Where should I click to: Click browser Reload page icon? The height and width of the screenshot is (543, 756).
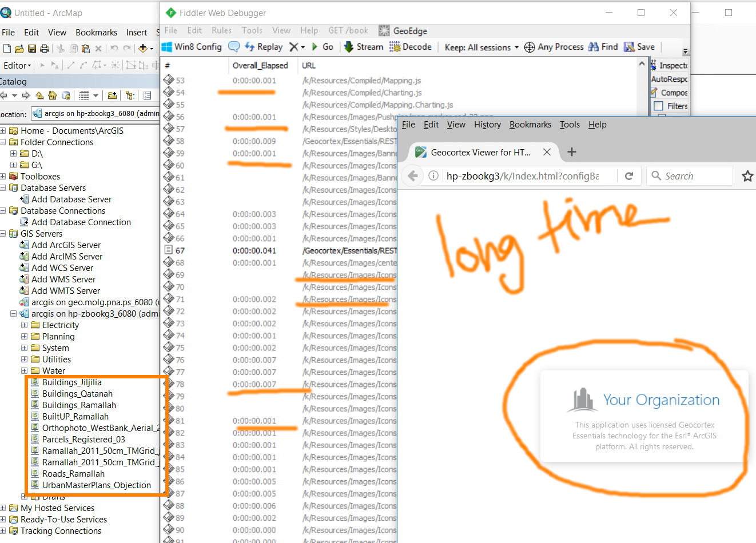click(629, 176)
